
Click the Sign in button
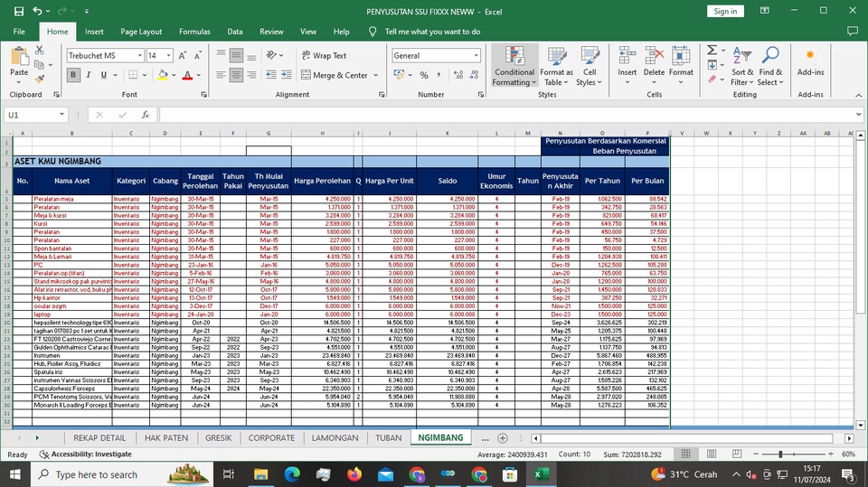coord(725,11)
